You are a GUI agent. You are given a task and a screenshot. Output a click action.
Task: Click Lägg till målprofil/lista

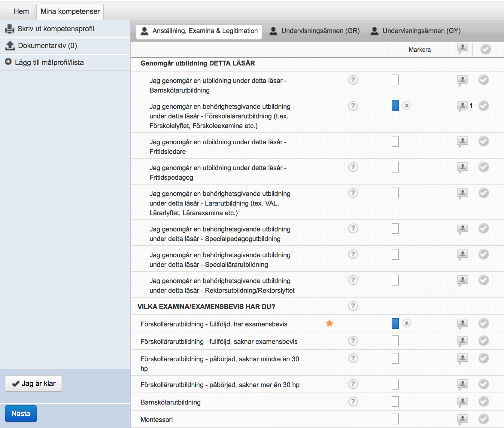pos(65,63)
